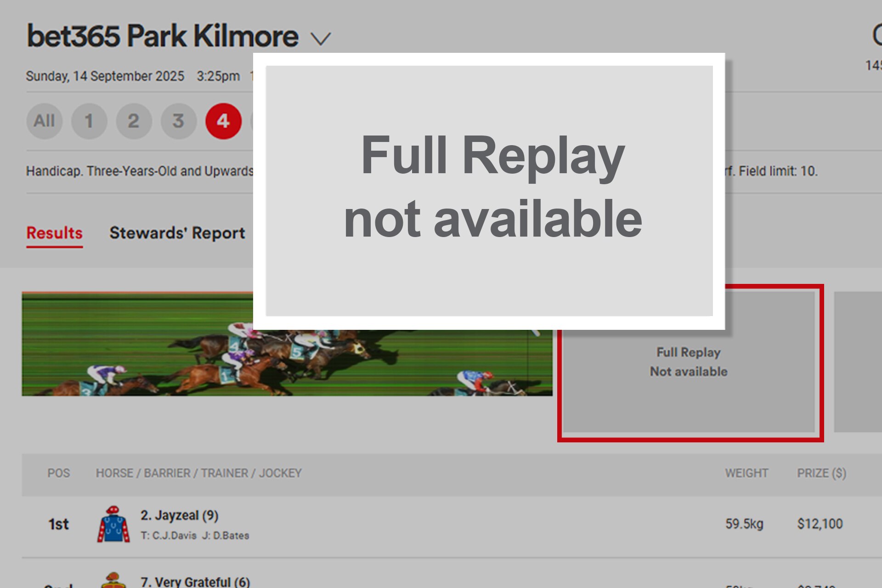Select the highlighted race number 4
The height and width of the screenshot is (588, 882).
(223, 121)
